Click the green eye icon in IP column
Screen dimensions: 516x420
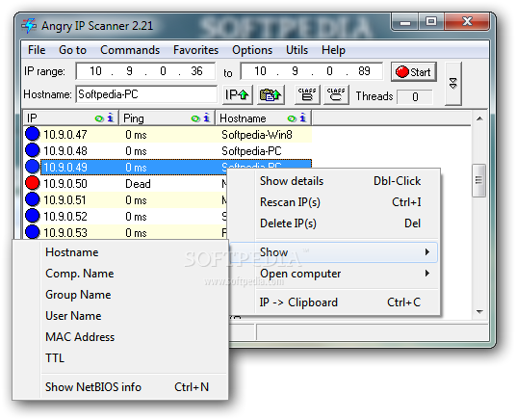99,118
